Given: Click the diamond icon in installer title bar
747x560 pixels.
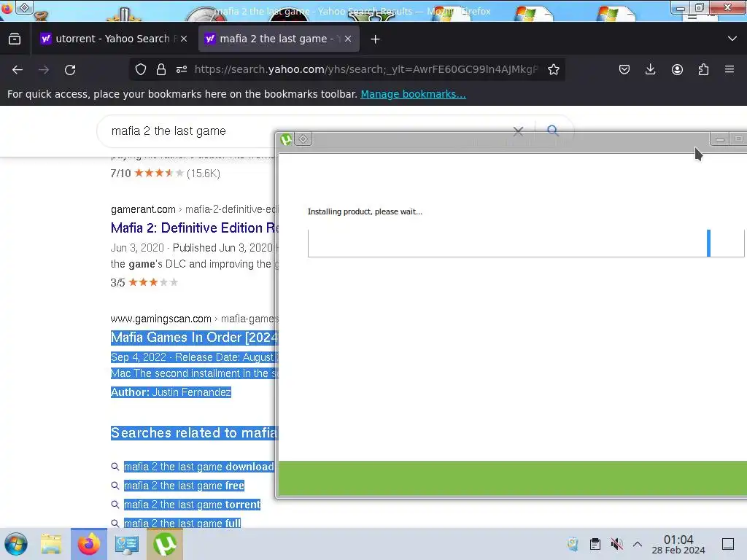Looking at the screenshot, I should pyautogui.click(x=303, y=139).
